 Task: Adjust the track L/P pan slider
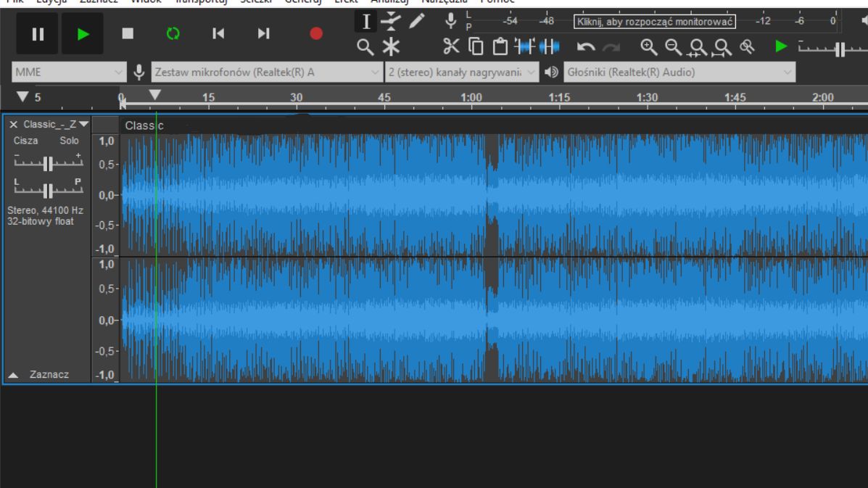[x=48, y=190]
